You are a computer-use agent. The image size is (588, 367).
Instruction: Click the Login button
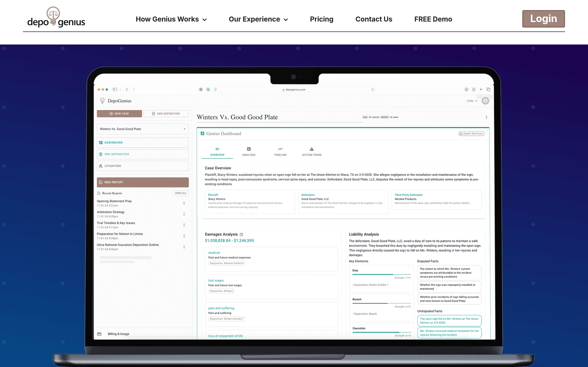543,19
